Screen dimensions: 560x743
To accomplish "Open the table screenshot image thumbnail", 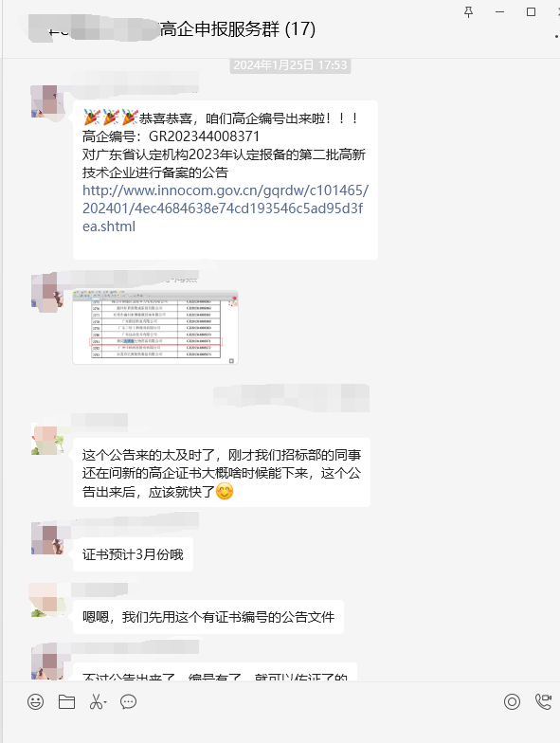I will click(x=155, y=327).
